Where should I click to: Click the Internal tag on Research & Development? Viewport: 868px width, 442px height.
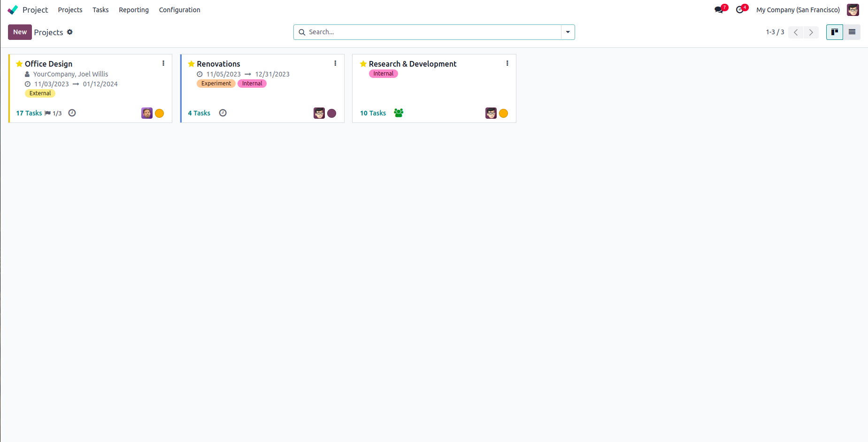click(384, 74)
